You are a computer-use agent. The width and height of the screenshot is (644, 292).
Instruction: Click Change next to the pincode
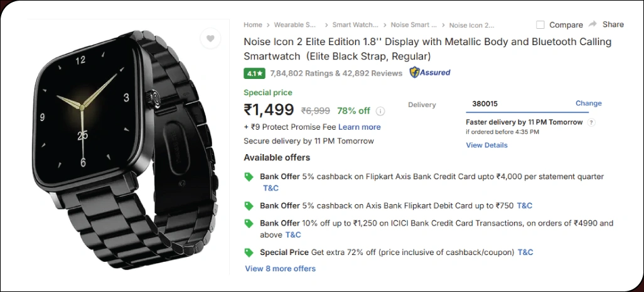tap(588, 103)
